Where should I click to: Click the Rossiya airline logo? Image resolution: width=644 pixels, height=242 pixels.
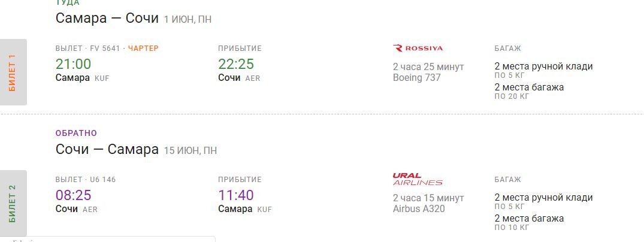coord(418,49)
